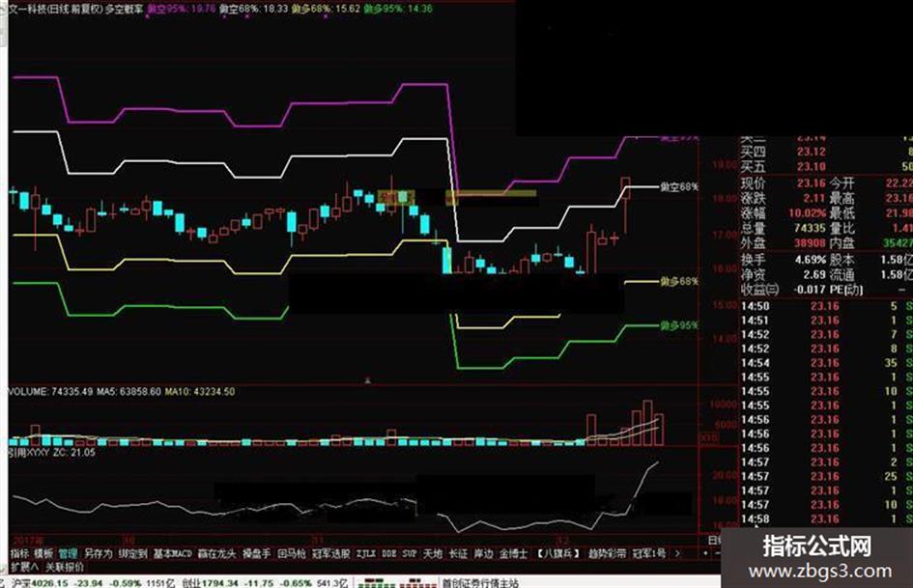Open the 扩展∧ panel tab
The image size is (913, 588).
point(24,567)
